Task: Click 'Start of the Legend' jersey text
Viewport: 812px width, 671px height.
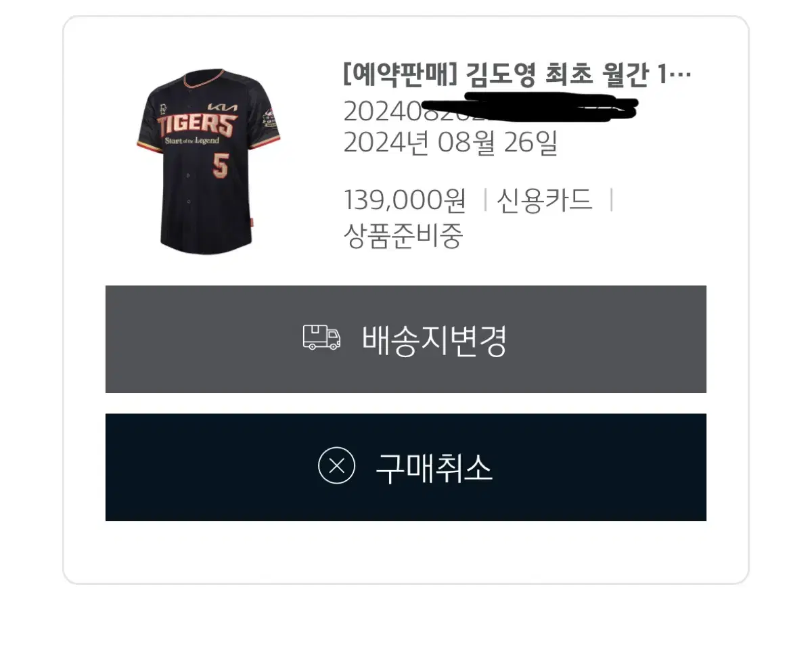Action: coord(191,141)
